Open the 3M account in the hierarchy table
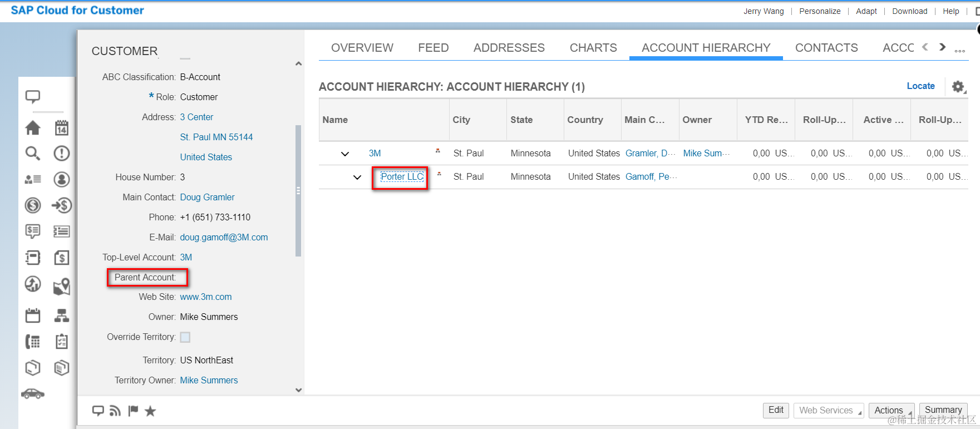This screenshot has width=980, height=429. tap(375, 153)
